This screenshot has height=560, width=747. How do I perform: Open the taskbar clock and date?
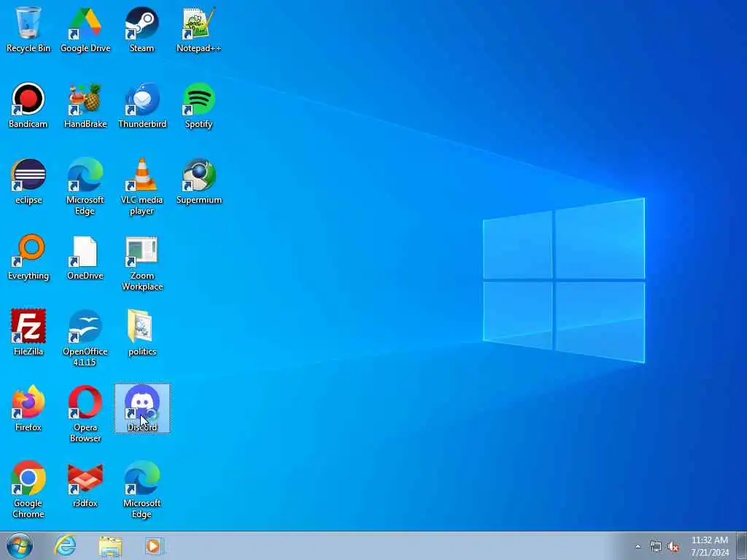tap(710, 546)
